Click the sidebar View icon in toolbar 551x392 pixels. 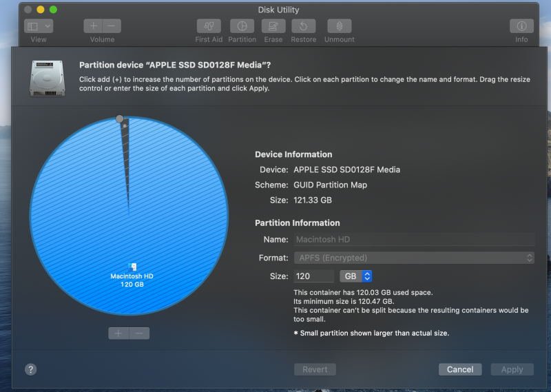click(x=32, y=26)
